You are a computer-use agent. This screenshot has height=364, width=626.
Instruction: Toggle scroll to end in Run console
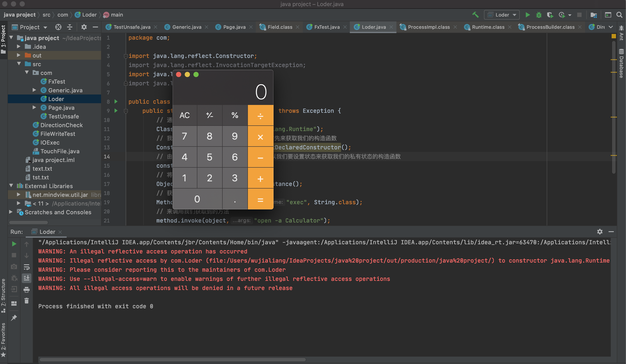pos(27,278)
